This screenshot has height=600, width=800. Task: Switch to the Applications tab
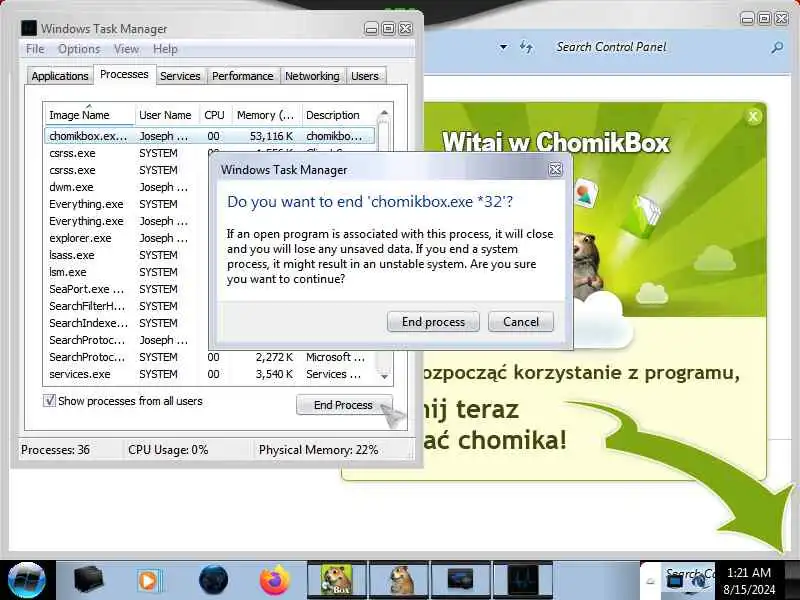click(60, 76)
